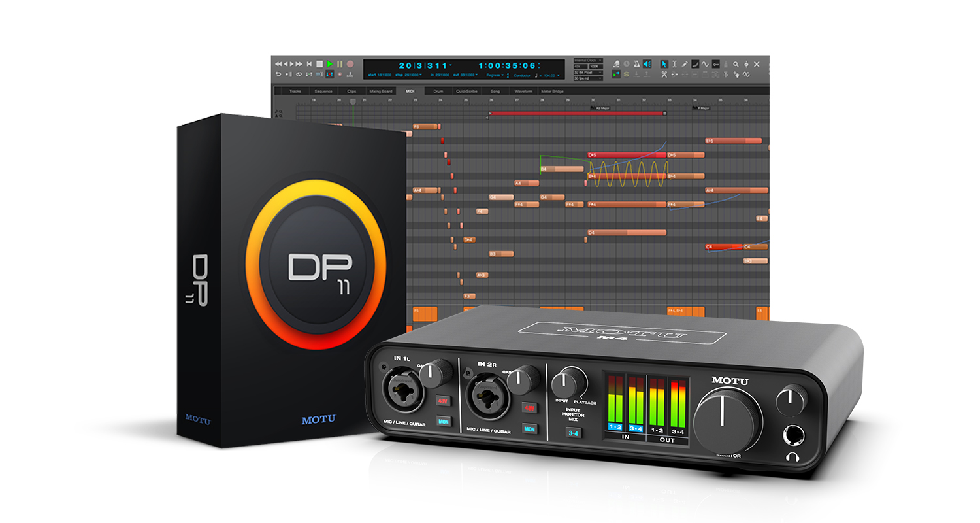Select the Scissors tool
980x523 pixels.
click(664, 75)
